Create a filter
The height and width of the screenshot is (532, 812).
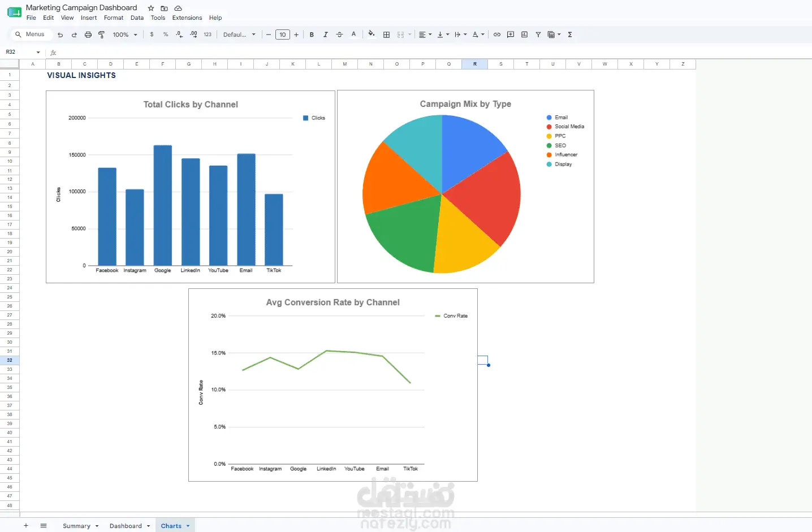coord(538,35)
